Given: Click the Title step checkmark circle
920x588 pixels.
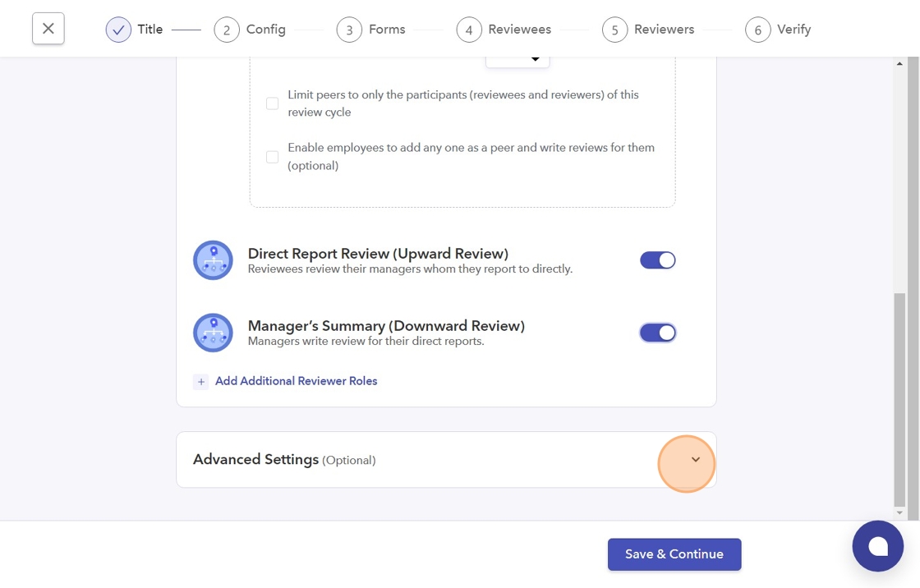Looking at the screenshot, I should pos(118,30).
